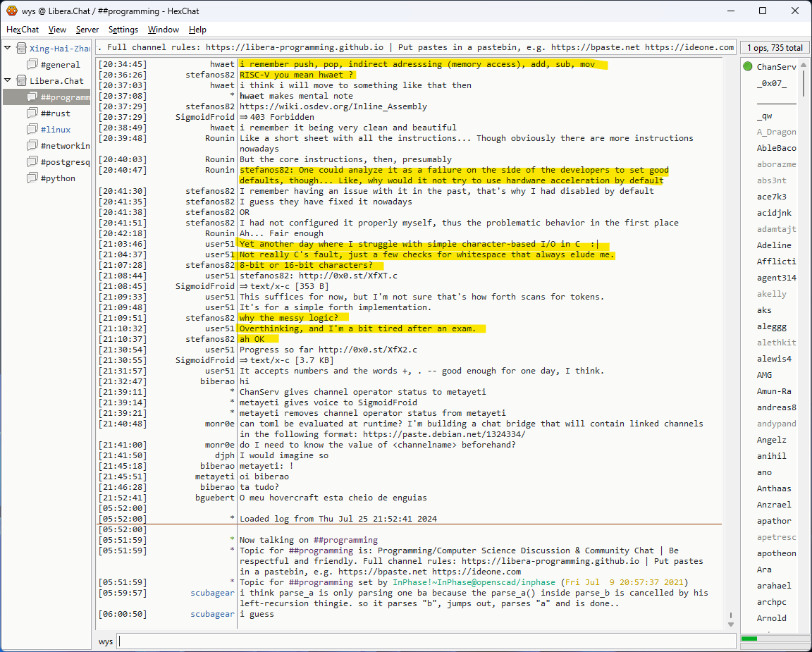
Task: Click the message input field
Action: pyautogui.click(x=423, y=641)
